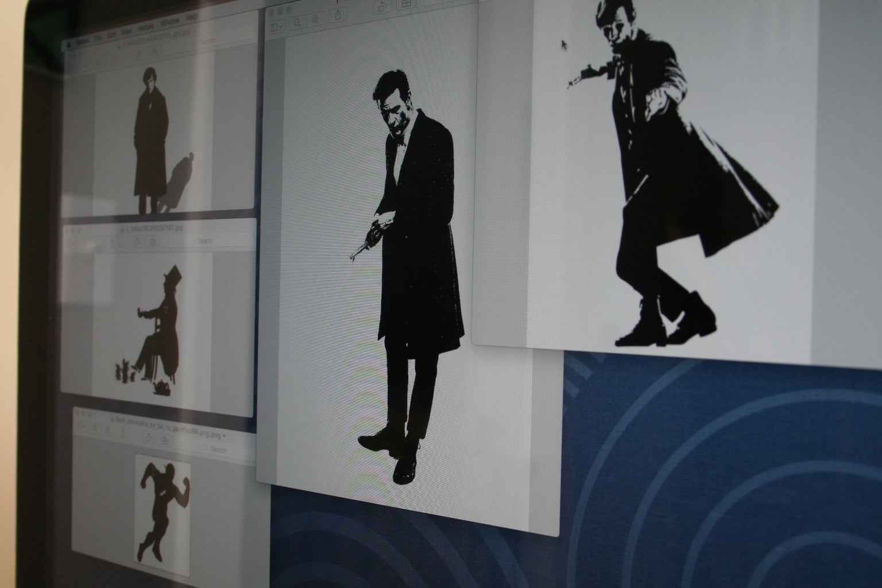Click zoom in magnifier in center window

point(315,20)
